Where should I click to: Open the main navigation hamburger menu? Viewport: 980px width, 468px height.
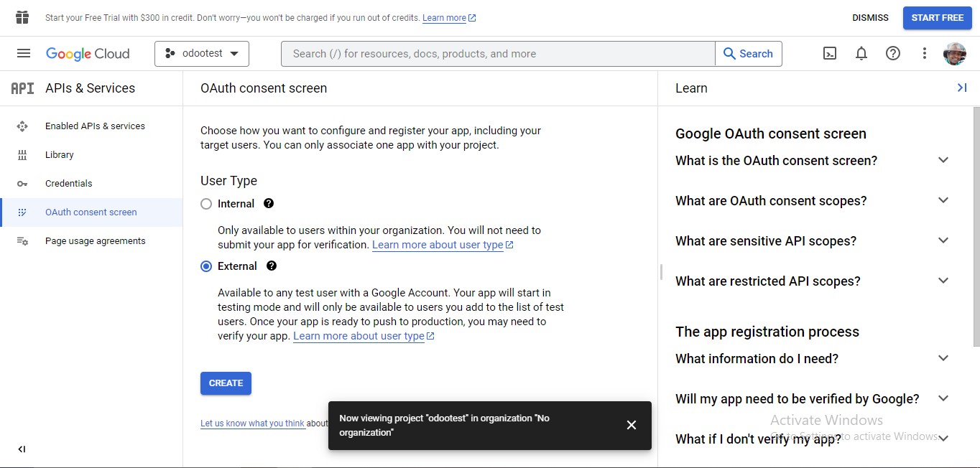[x=24, y=53]
